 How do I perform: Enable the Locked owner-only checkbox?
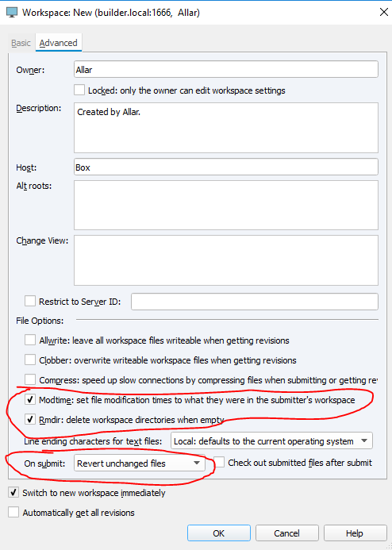tap(79, 90)
